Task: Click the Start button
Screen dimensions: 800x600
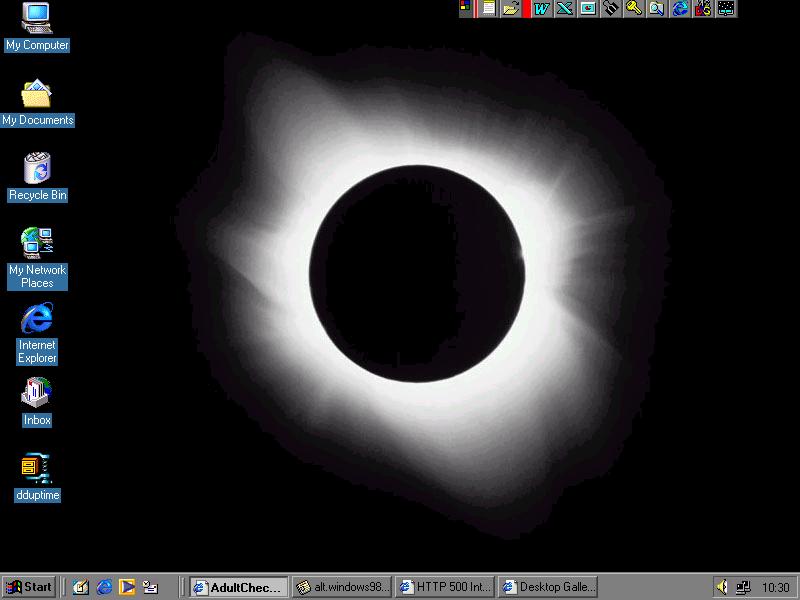Action: [x=29, y=587]
